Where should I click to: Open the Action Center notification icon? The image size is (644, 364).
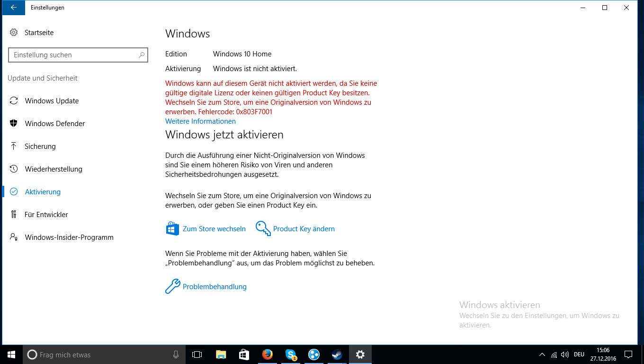pyautogui.click(x=628, y=354)
